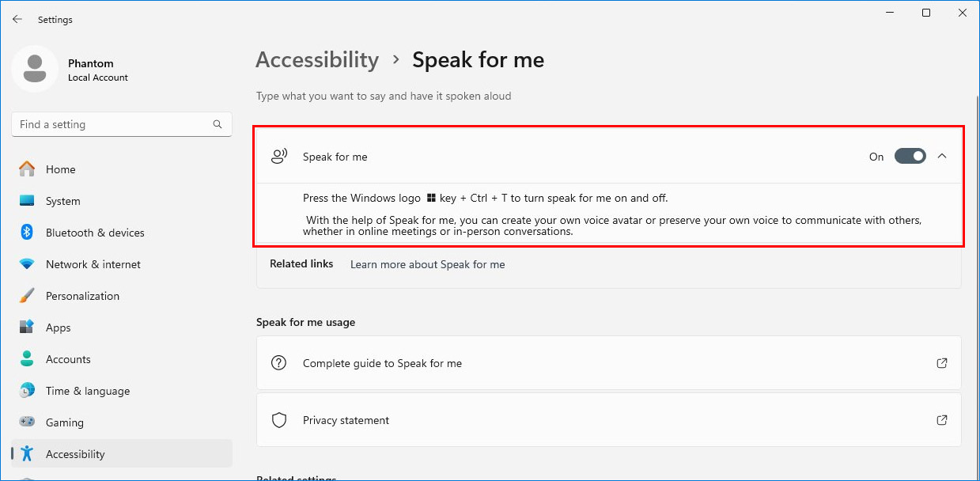Viewport: 980px width, 481px height.
Task: Go to the Accessibility breadcrumb
Action: [x=317, y=60]
